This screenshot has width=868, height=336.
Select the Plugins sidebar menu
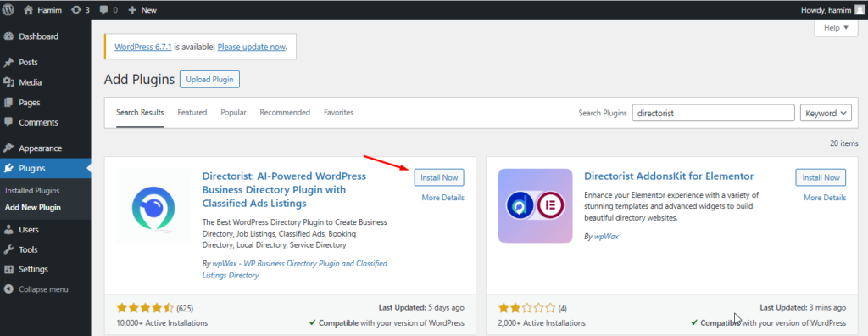pos(46,169)
